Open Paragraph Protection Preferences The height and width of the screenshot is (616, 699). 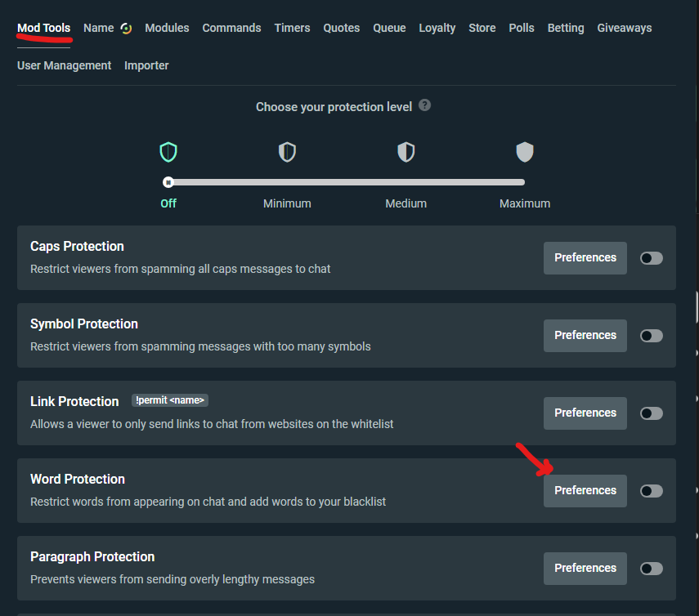[x=585, y=568]
